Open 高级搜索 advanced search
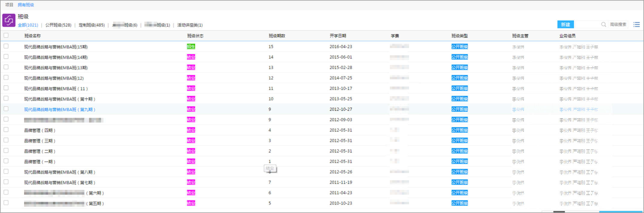 pyautogui.click(x=618, y=25)
